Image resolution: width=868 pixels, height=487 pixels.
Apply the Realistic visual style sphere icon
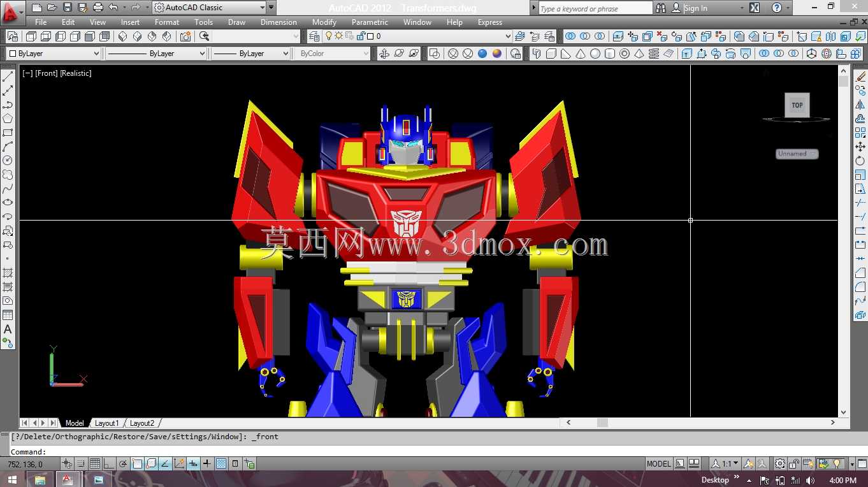(x=482, y=54)
